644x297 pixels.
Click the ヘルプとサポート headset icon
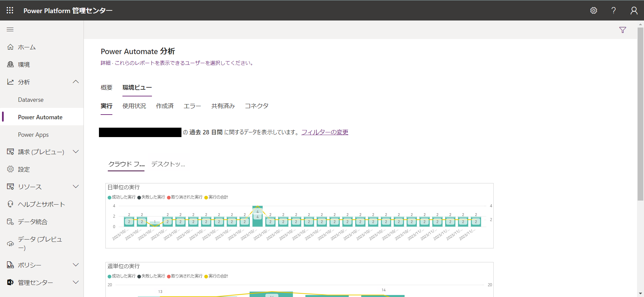point(10,204)
